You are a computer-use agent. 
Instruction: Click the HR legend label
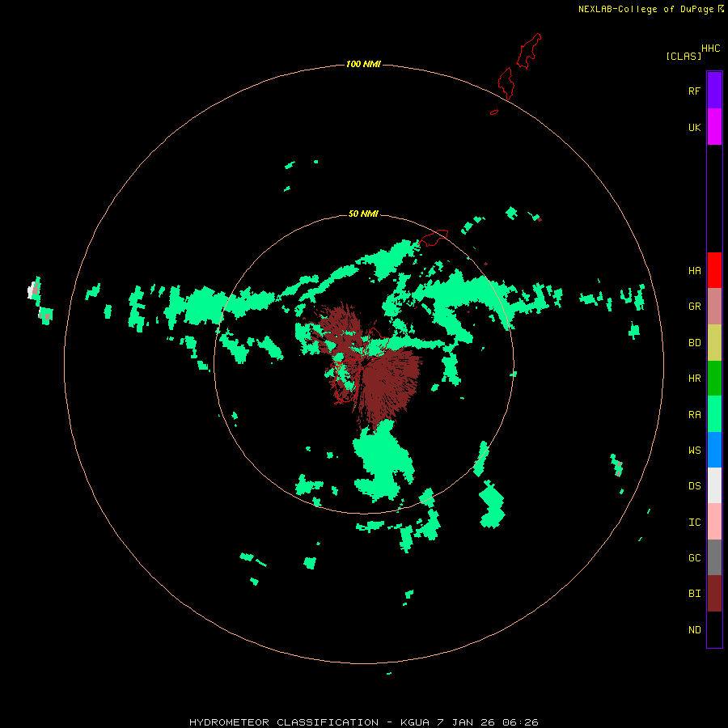click(694, 379)
